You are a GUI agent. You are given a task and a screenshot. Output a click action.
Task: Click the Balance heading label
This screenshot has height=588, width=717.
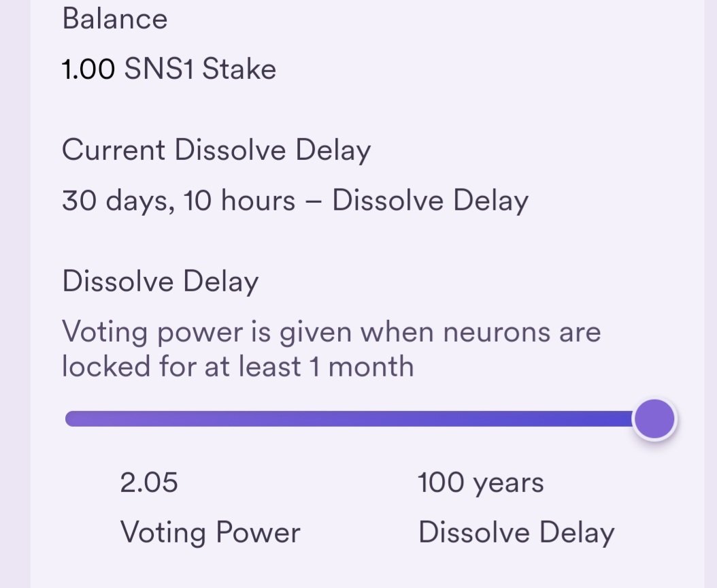pos(115,19)
